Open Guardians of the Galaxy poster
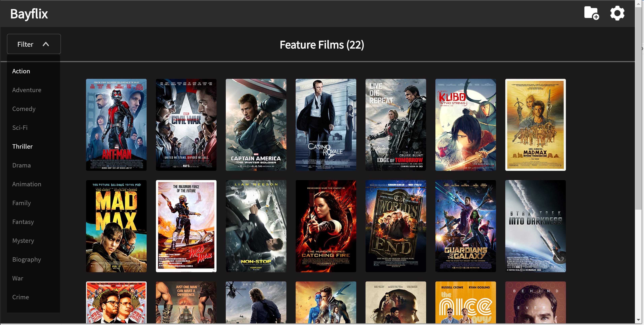Screen dimensions: 644x325 [x=466, y=226]
